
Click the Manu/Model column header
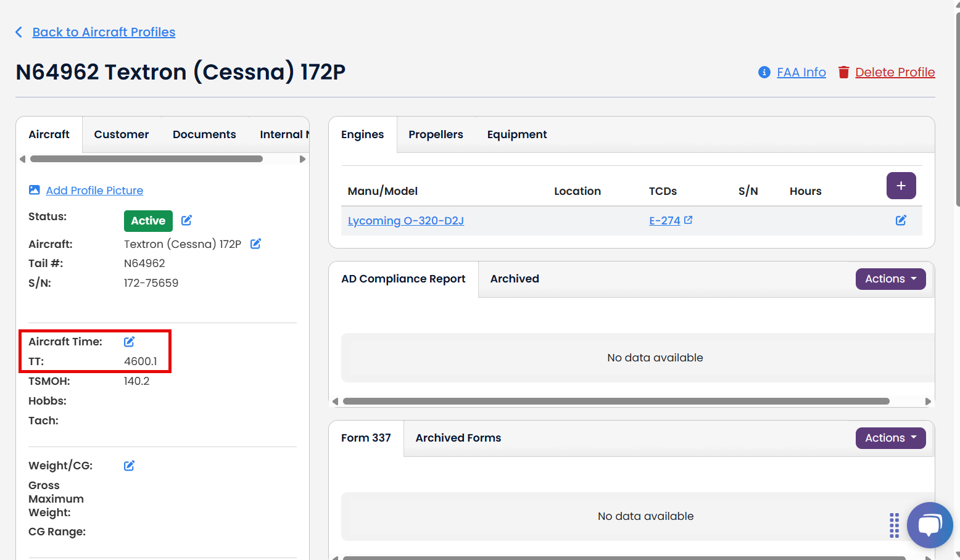(383, 191)
